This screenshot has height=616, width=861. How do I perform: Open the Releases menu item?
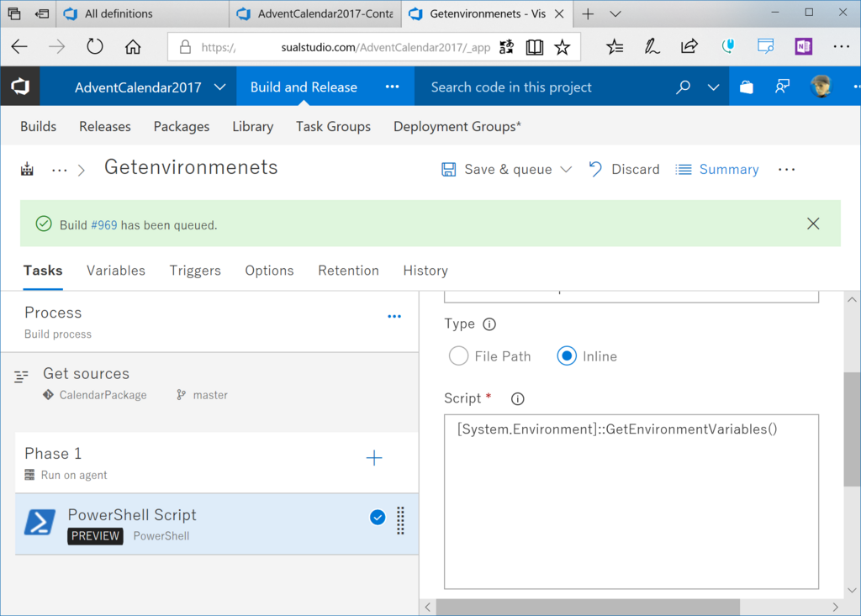[105, 127]
